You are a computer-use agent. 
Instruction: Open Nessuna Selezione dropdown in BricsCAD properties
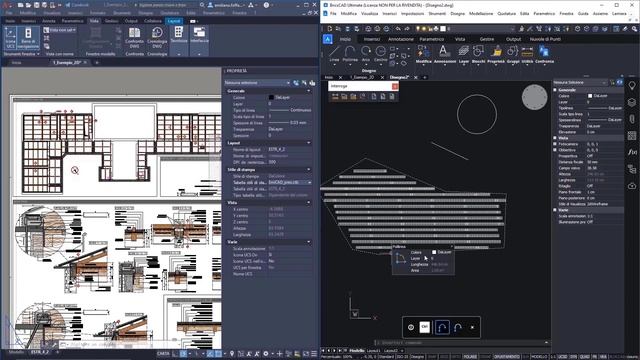click(x=580, y=82)
